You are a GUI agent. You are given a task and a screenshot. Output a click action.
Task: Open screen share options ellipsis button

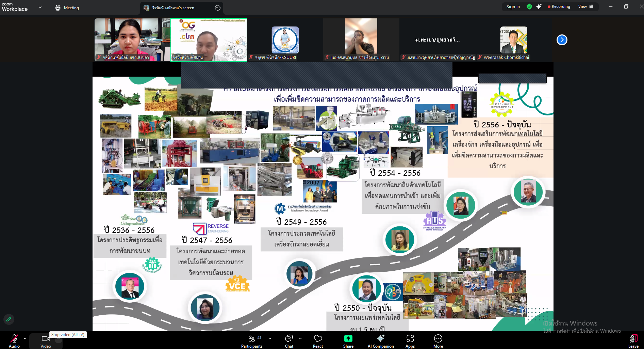[218, 8]
